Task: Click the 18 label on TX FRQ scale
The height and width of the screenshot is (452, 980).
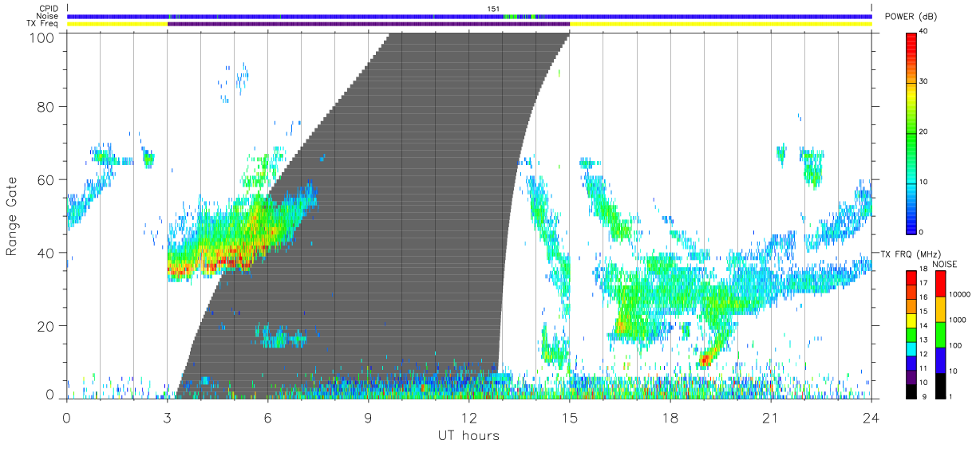Action: [x=924, y=270]
